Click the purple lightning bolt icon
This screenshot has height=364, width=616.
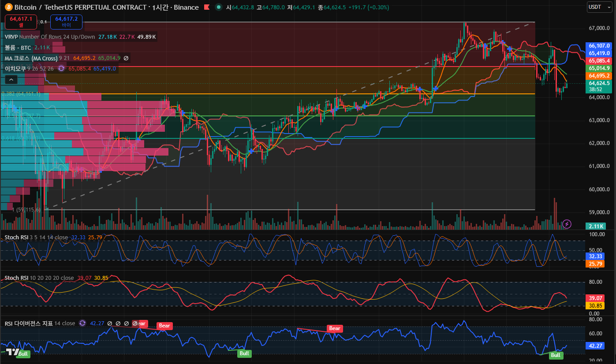coord(567,224)
